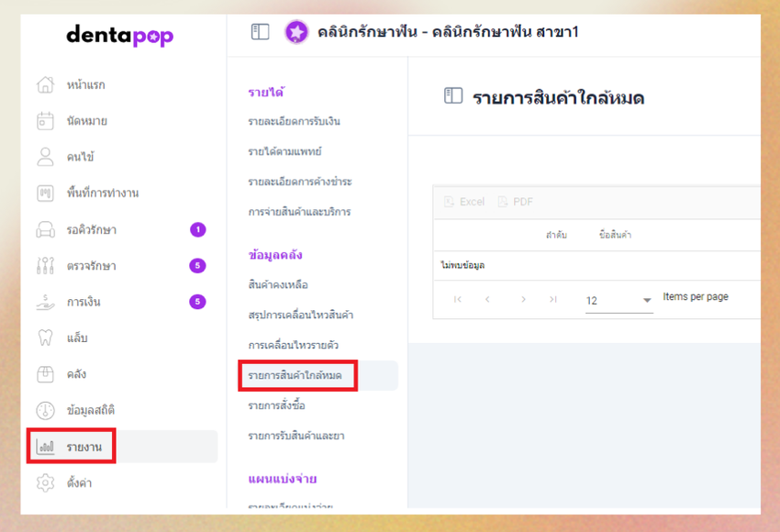Click the gauge icon beside ข้อมูลสถิติ

click(45, 410)
